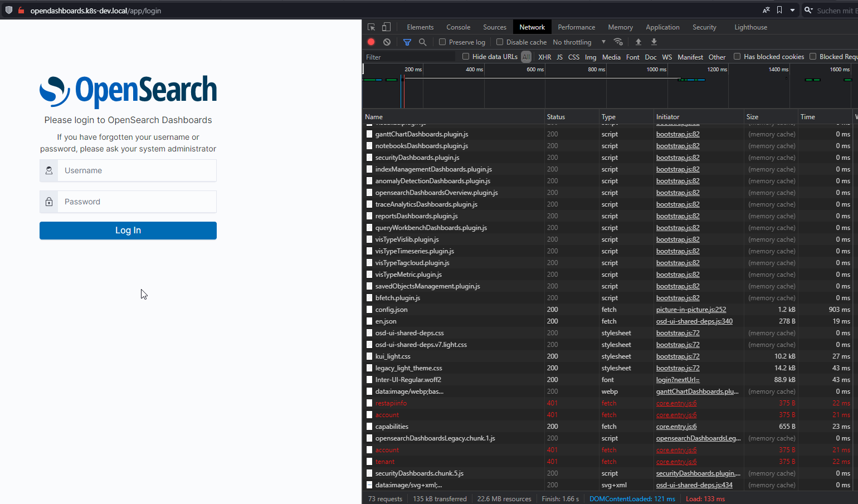Screen dimensions: 858x504
Task: Switch to the Console tab
Action: [458, 27]
